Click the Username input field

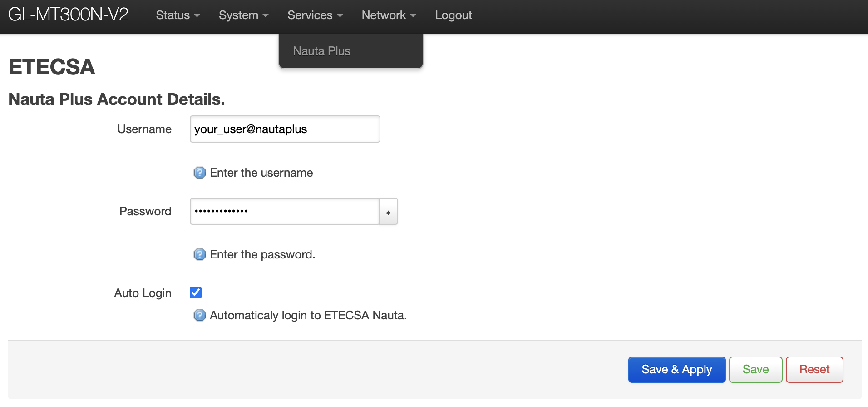(x=285, y=129)
